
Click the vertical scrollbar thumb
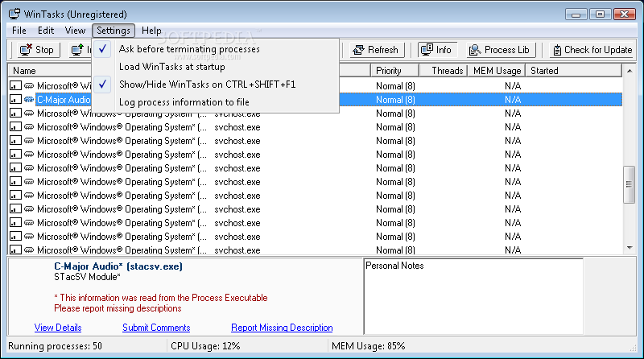point(630,184)
